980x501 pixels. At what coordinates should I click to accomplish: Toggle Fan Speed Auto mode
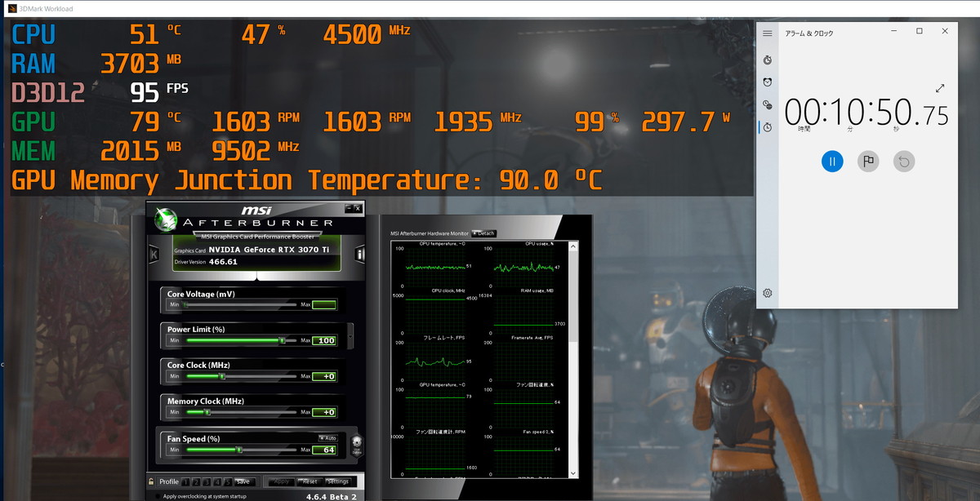point(327,438)
